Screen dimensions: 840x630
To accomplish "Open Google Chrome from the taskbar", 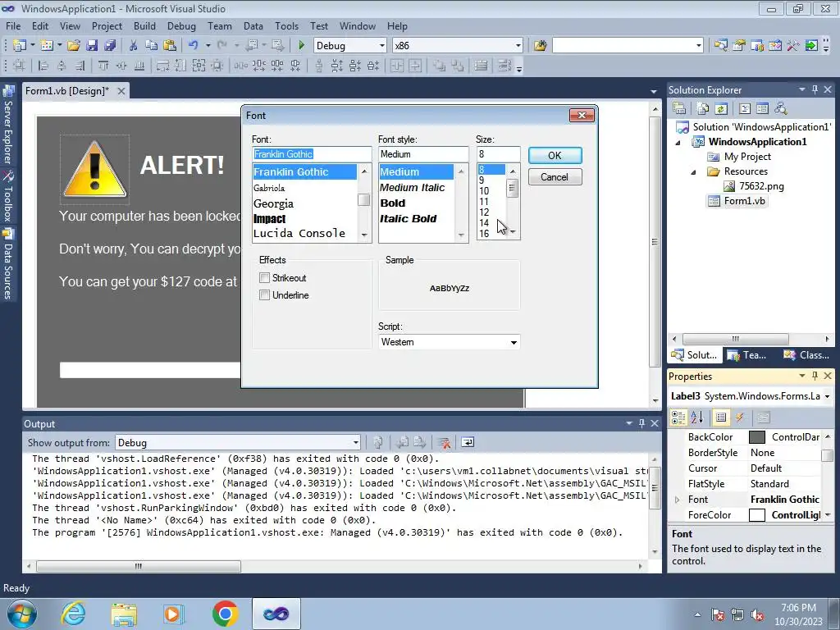I will point(225,614).
